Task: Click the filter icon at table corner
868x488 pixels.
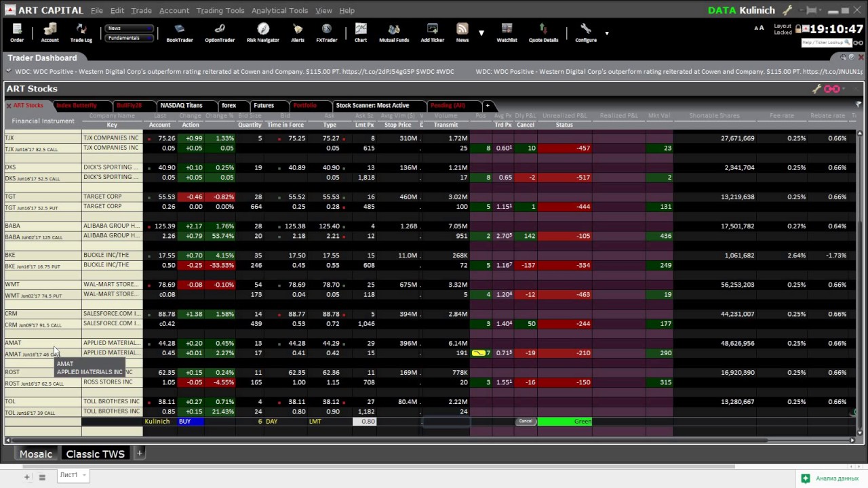Action: pos(859,104)
